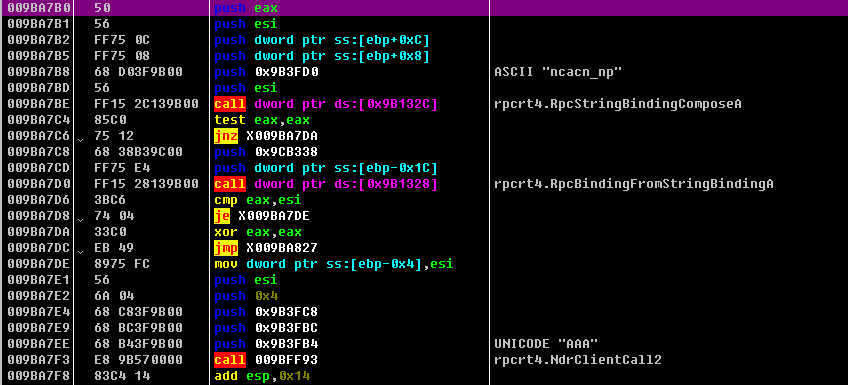Click the "je X009BA7DE" instruction

tap(262, 216)
